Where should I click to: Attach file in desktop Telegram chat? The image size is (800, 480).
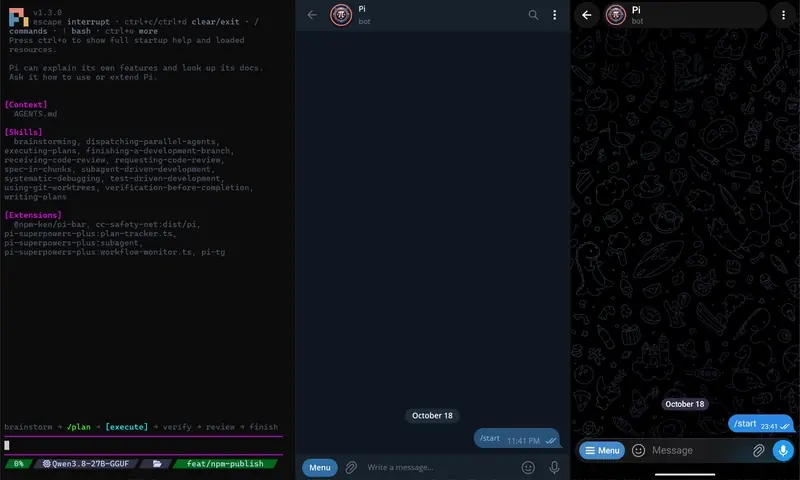(x=351, y=467)
